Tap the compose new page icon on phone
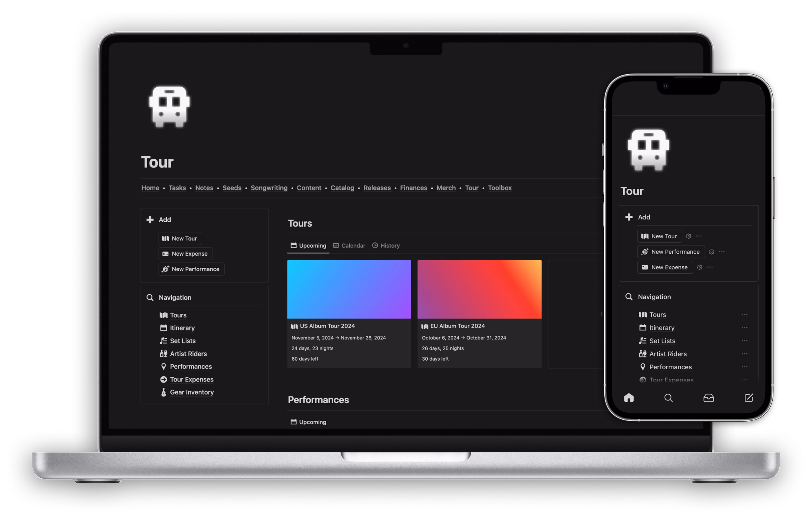 click(749, 398)
